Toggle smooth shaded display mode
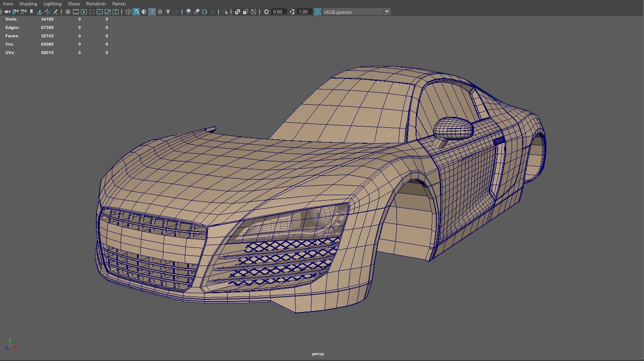644x361 pixels. (136, 12)
